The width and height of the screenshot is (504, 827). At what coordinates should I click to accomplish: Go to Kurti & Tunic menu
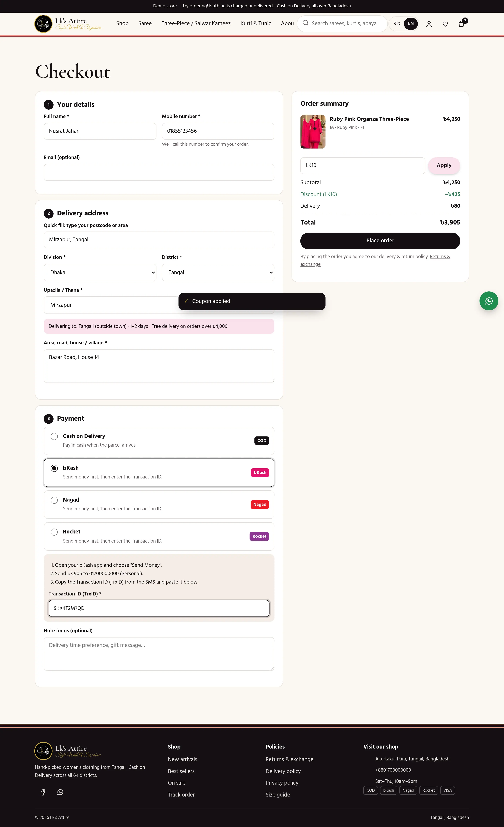pyautogui.click(x=255, y=23)
